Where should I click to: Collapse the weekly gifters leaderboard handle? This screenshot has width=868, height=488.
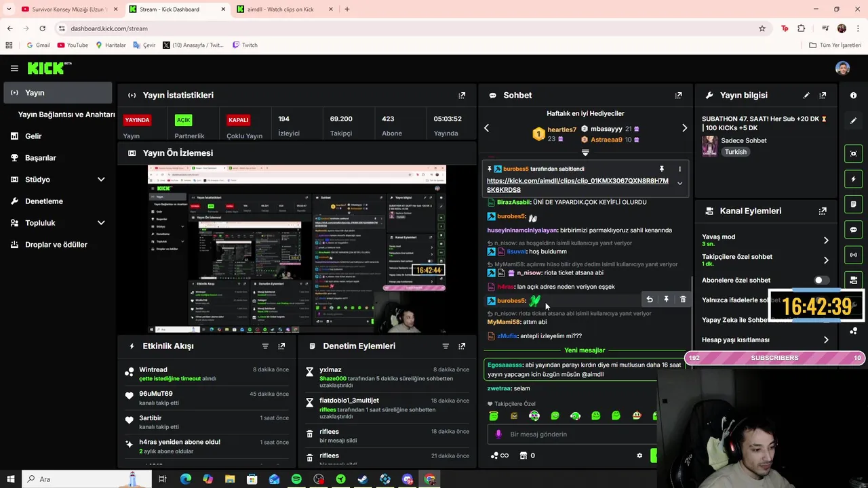pyautogui.click(x=585, y=153)
